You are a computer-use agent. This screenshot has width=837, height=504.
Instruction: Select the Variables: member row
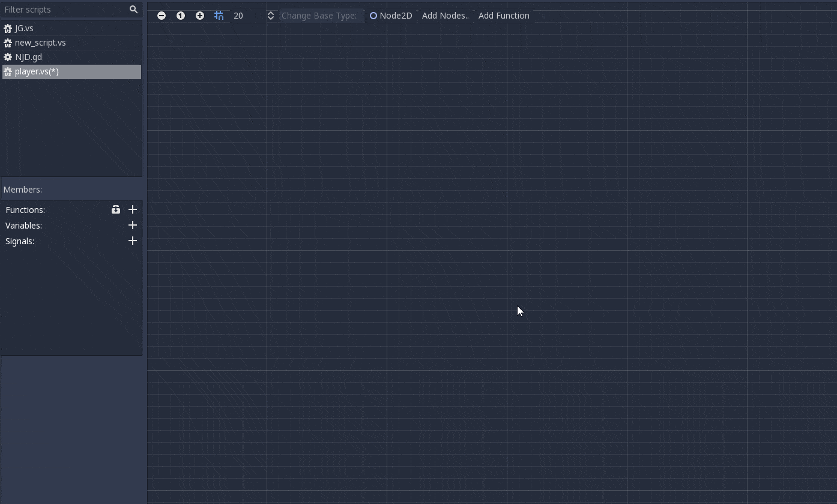click(71, 225)
